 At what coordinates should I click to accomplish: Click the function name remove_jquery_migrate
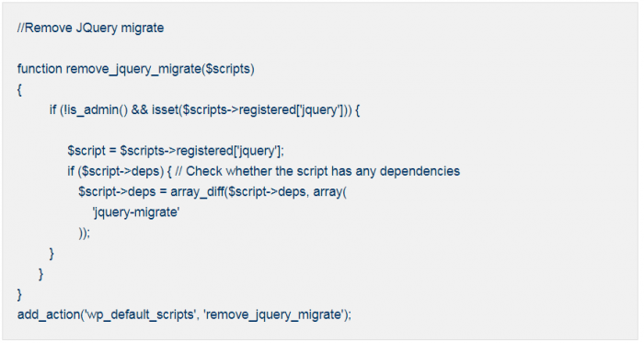[133, 69]
